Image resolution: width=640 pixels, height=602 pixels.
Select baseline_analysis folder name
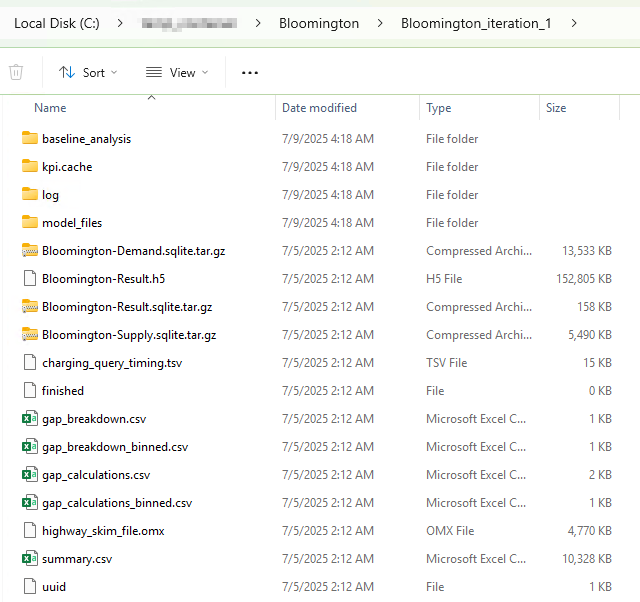pyautogui.click(x=87, y=139)
